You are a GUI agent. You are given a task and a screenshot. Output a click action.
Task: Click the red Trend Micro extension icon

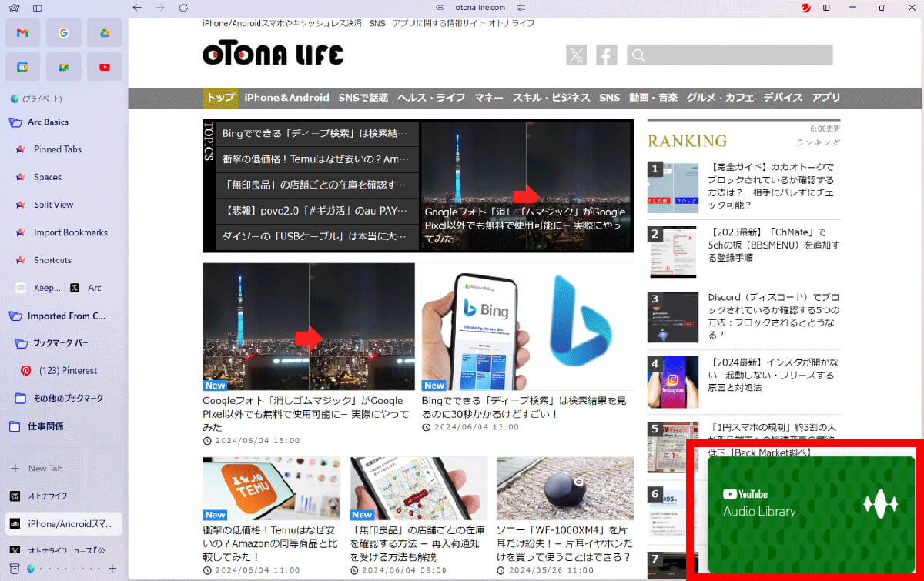[x=805, y=8]
